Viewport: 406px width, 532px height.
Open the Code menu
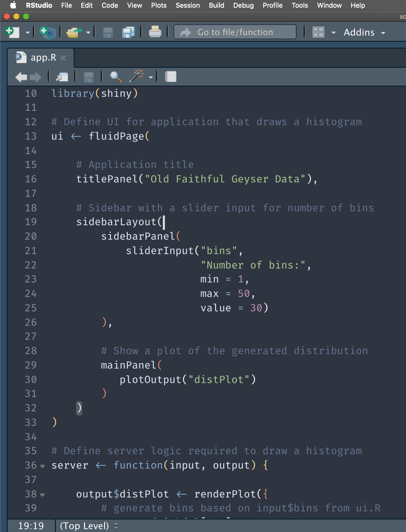[110, 5]
